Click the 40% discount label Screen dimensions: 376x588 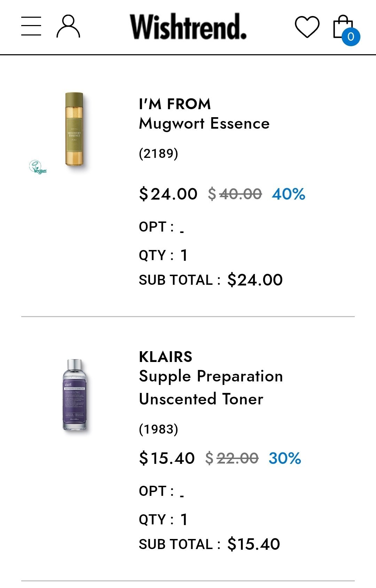pos(288,194)
